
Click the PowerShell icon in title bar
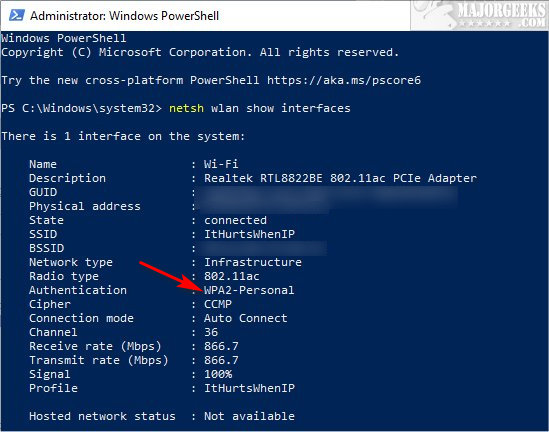pos(16,15)
